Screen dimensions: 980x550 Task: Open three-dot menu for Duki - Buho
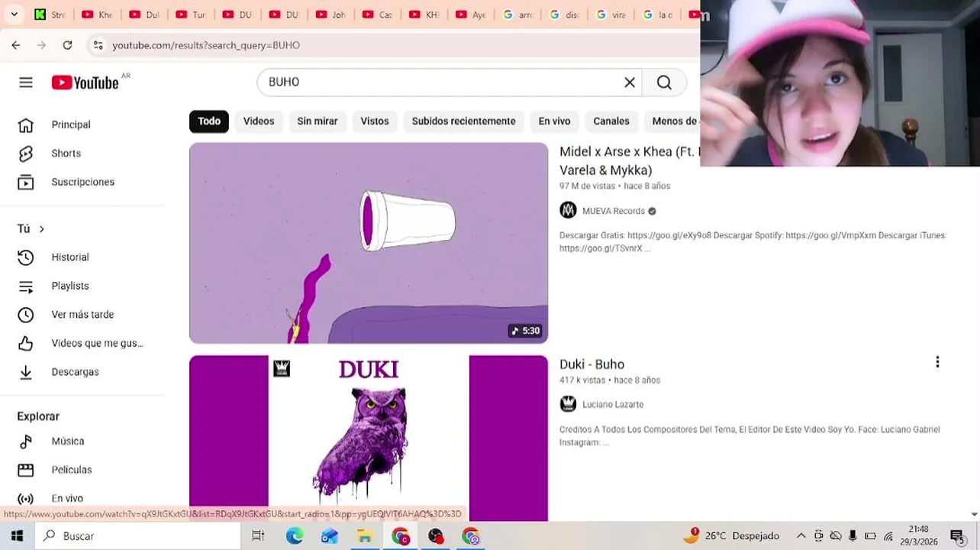(x=937, y=362)
